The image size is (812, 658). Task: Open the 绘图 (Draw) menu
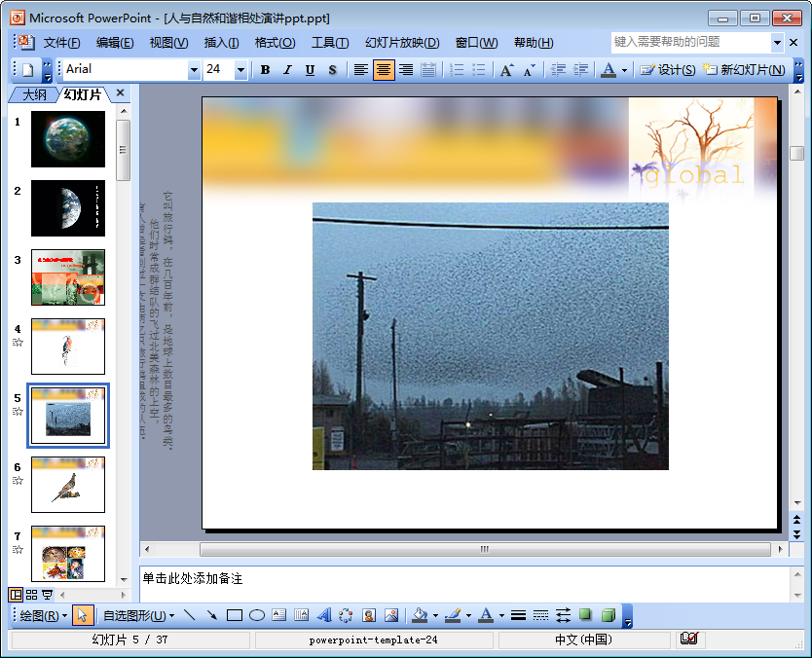pyautogui.click(x=43, y=615)
